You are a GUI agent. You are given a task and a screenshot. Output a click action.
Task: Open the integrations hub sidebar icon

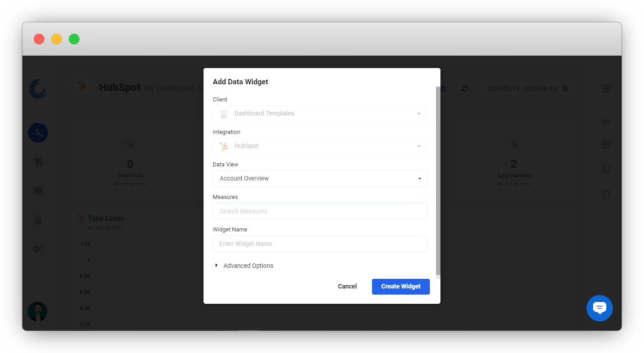click(38, 133)
